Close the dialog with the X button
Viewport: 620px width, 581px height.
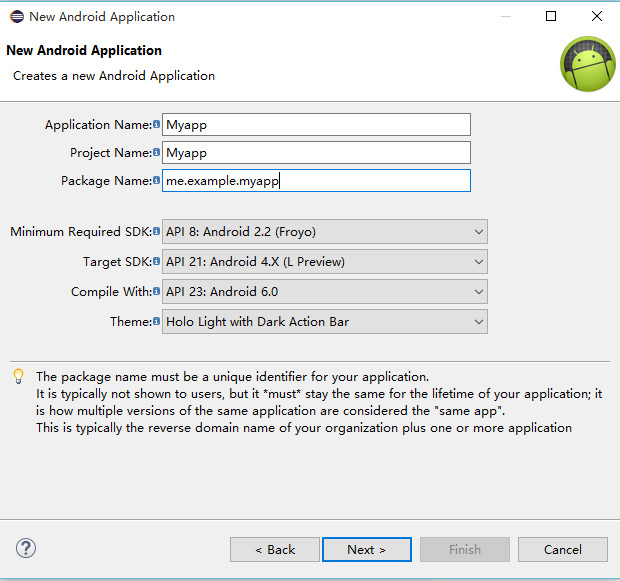pos(597,16)
